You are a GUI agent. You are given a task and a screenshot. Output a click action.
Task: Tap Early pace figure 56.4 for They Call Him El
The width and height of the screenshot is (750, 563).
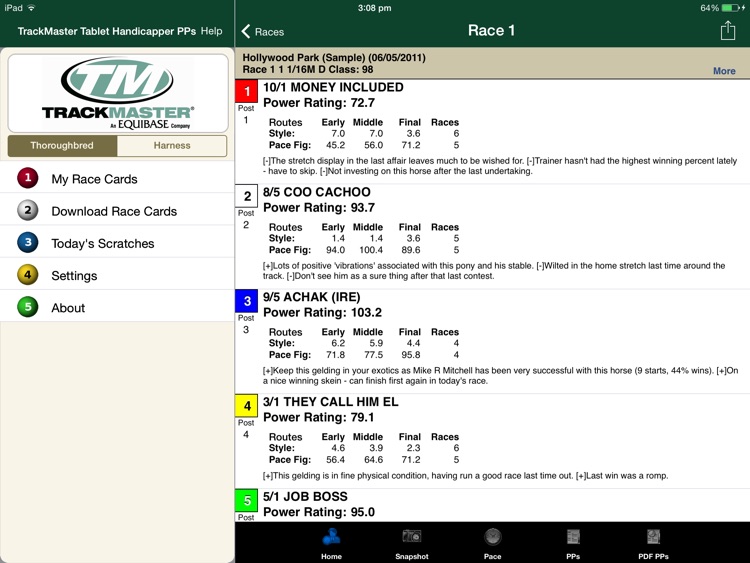click(335, 459)
